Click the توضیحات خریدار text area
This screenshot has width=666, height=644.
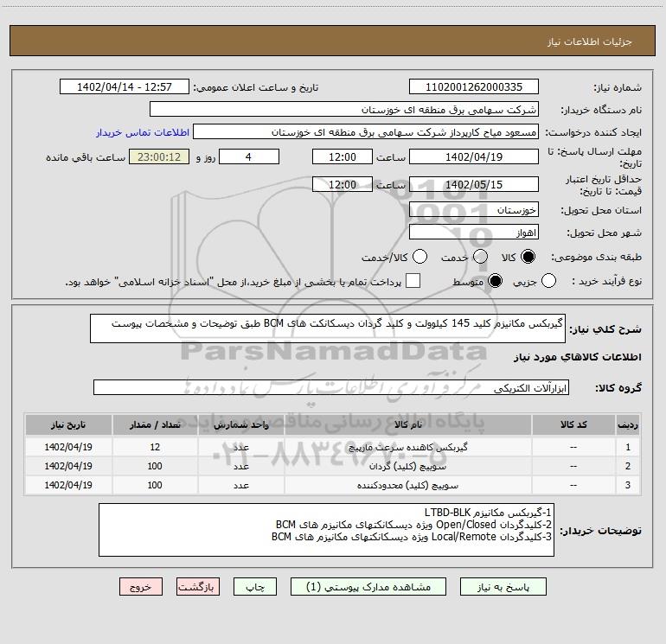[x=326, y=530]
